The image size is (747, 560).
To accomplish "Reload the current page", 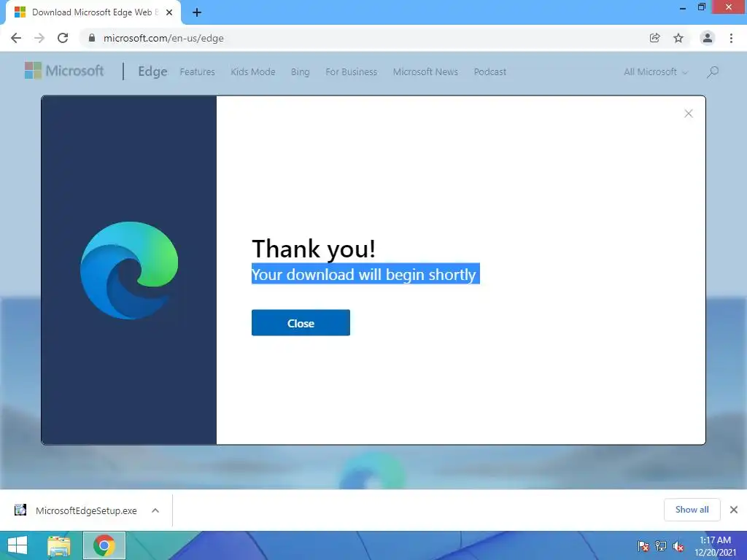I will click(63, 38).
